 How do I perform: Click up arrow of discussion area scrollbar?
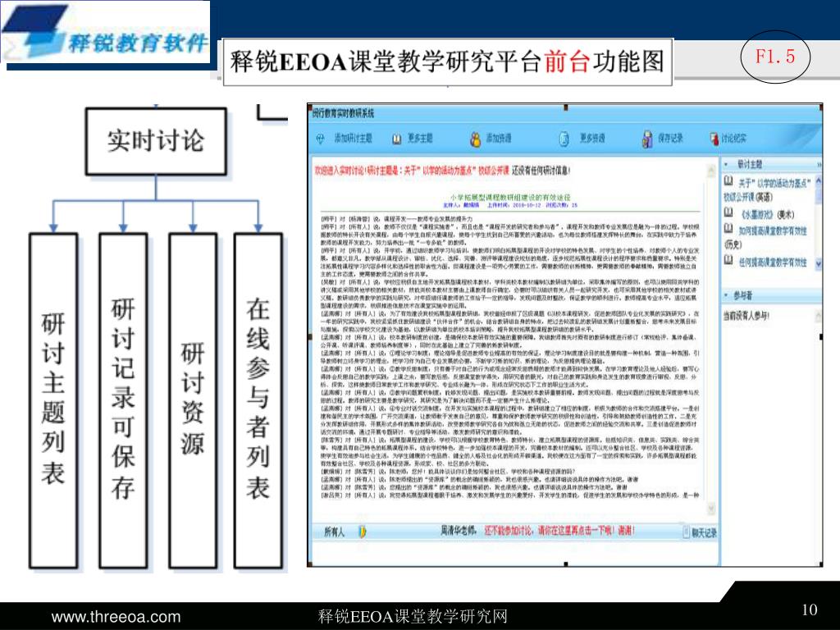[711, 171]
